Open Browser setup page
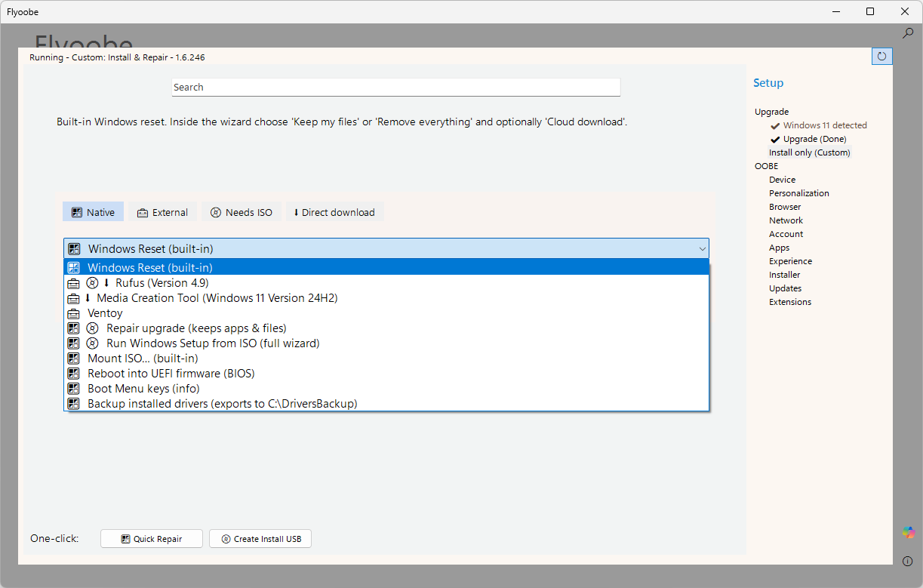 (785, 207)
